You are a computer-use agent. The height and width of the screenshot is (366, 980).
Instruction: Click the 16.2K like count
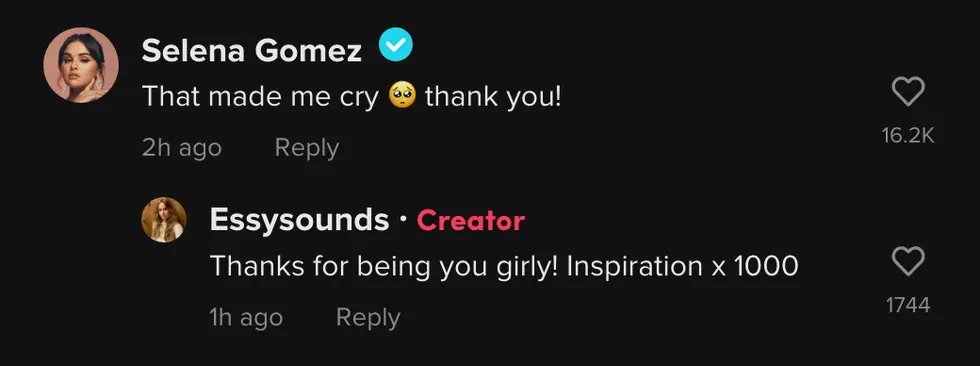(x=908, y=136)
